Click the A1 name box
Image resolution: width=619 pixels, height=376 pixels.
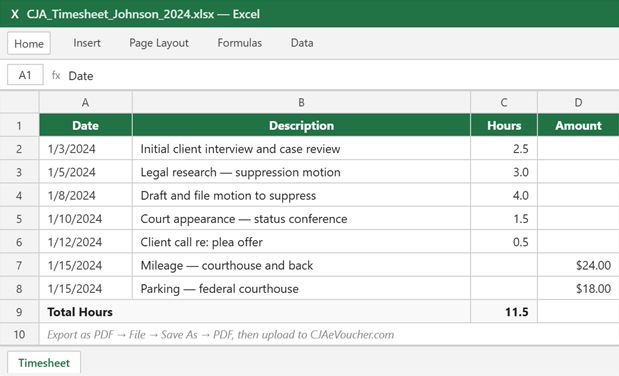(x=25, y=75)
